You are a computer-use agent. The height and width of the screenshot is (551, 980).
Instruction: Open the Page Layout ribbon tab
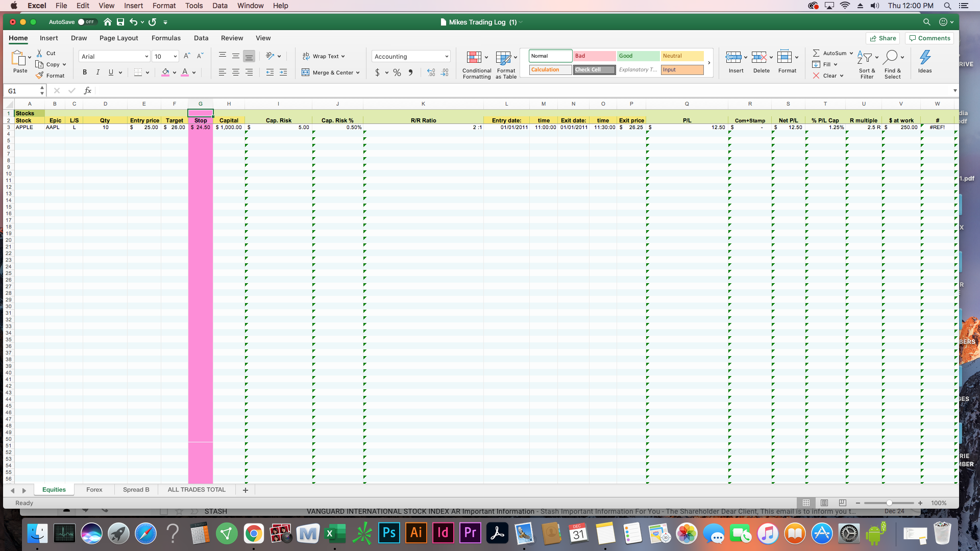[x=119, y=38]
